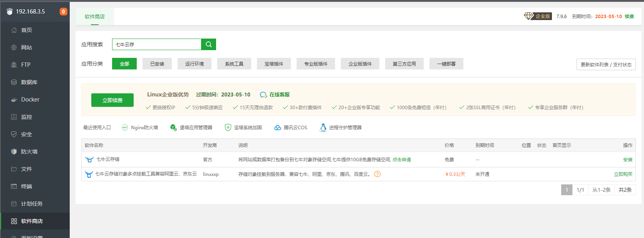This screenshot has height=238, width=644.
Task: Click the orange question mark help icon
Action: pos(377,174)
